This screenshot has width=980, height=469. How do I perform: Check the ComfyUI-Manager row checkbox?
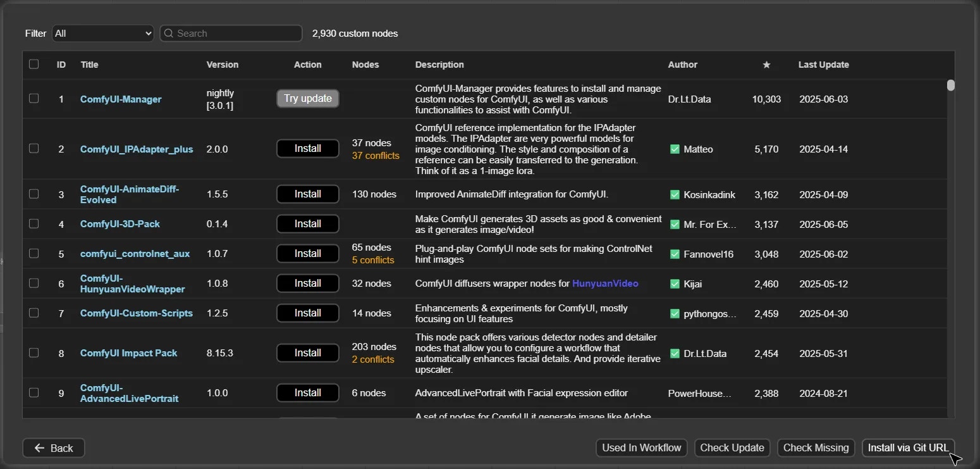tap(34, 98)
